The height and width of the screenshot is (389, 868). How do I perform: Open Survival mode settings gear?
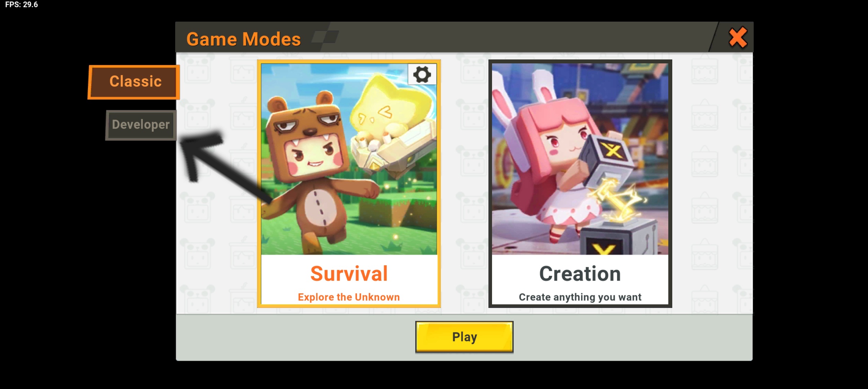tap(422, 75)
